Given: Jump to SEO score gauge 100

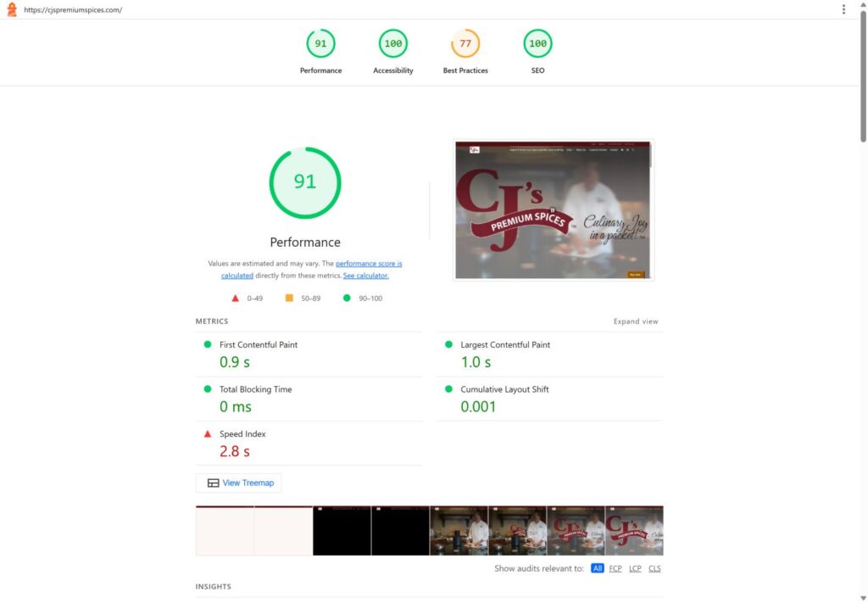Looking at the screenshot, I should pos(537,44).
